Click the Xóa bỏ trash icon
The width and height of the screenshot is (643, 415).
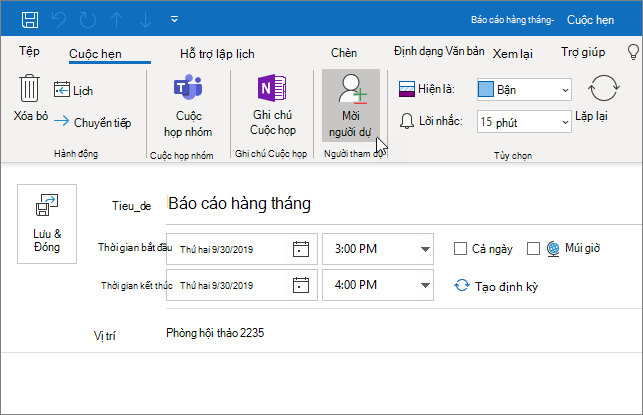(30, 90)
